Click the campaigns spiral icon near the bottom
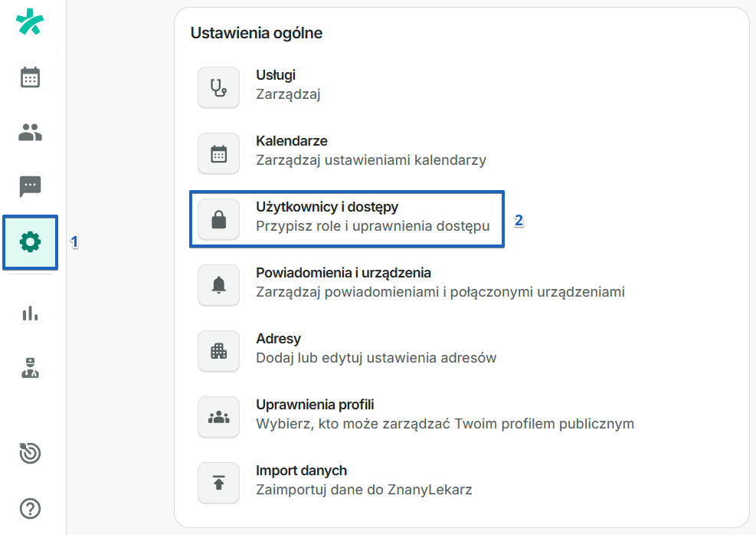756x535 pixels. click(x=30, y=453)
